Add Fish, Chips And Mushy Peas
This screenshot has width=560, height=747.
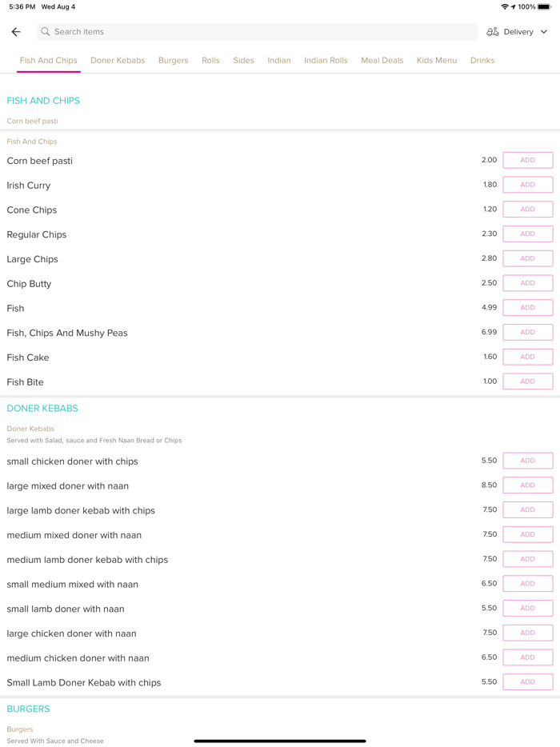[527, 332]
